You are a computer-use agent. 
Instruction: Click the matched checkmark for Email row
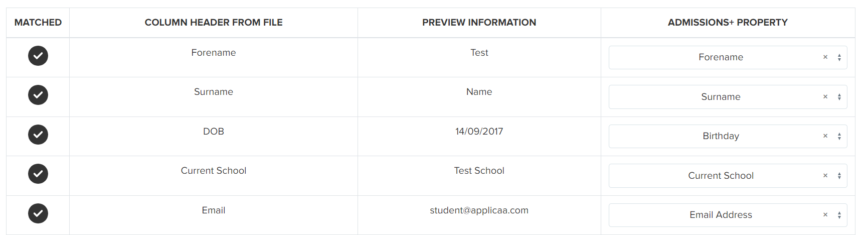pyautogui.click(x=38, y=213)
